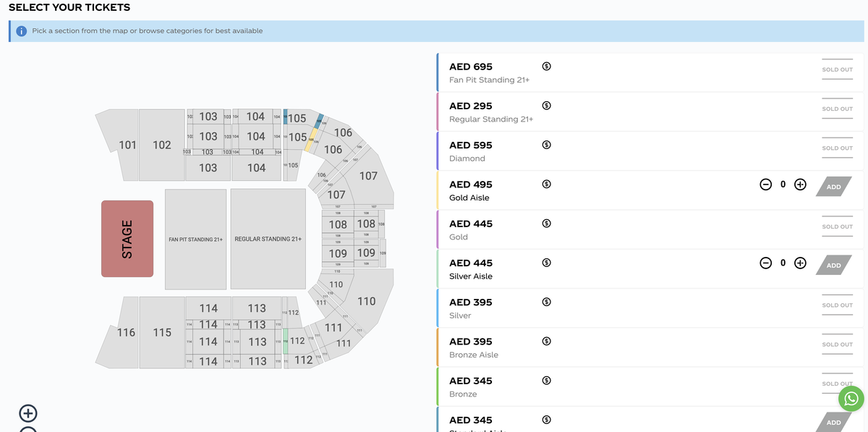Click the dollar icon next to AED 595 Diamond
The width and height of the screenshot is (868, 432).
point(546,145)
